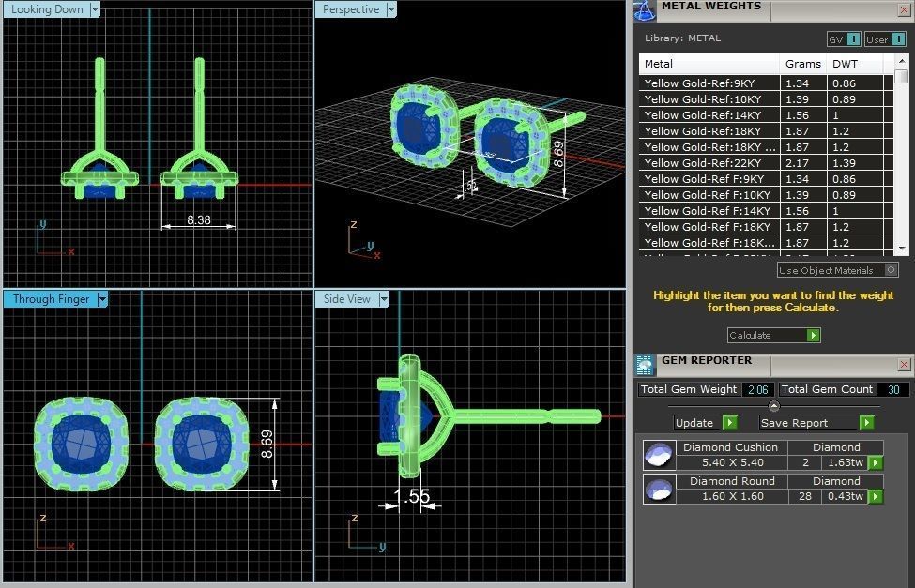
Task: Click the Metal Weights panel scale icon
Action: 644,10
